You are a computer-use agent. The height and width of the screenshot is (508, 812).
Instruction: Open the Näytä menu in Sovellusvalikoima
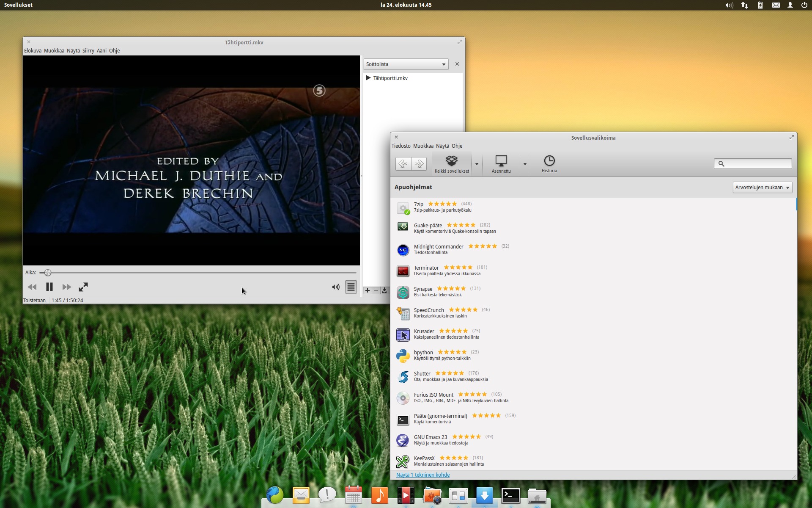442,146
